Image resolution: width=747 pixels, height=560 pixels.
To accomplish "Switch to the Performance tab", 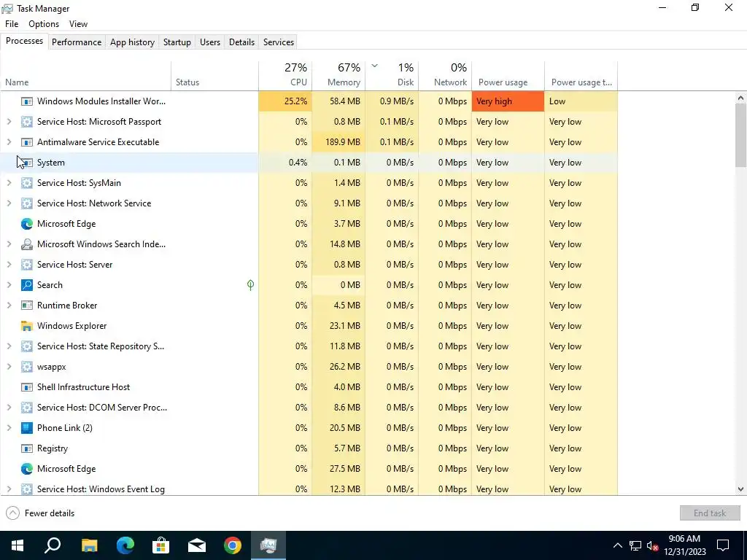I will coord(77,42).
